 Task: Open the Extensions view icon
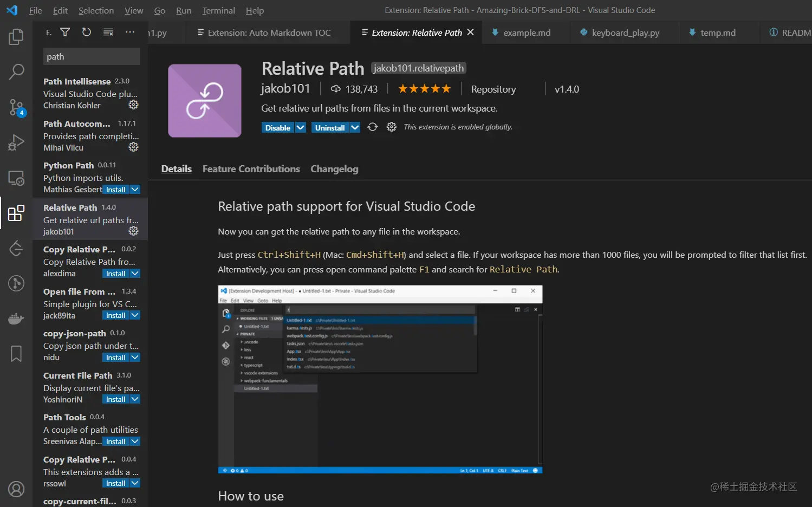[x=16, y=213]
